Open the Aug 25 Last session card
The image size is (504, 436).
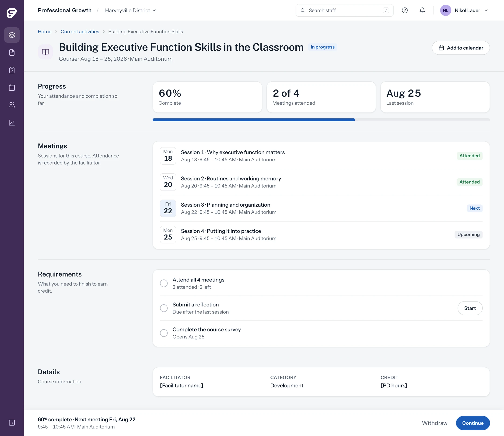[435, 97]
